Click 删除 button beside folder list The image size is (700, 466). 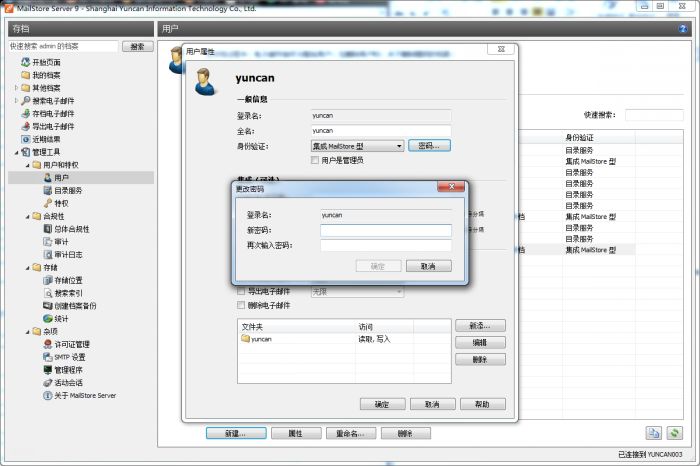tap(480, 359)
